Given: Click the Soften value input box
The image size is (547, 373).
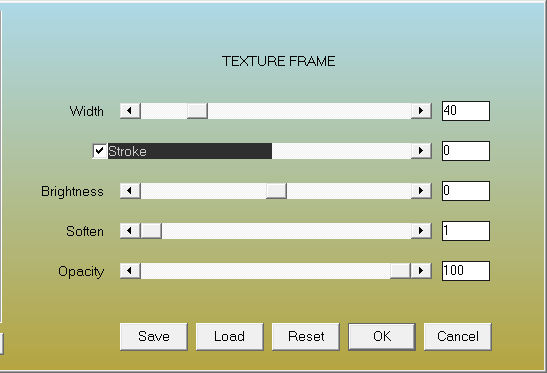Looking at the screenshot, I should click(466, 231).
